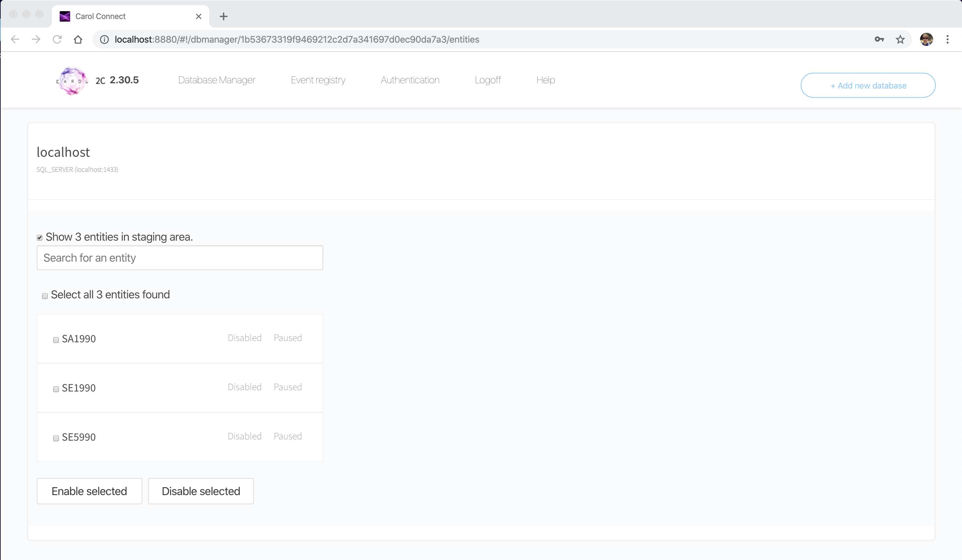Viewport: 962px width, 560px height.
Task: Click the Add new database button
Action: coord(868,86)
